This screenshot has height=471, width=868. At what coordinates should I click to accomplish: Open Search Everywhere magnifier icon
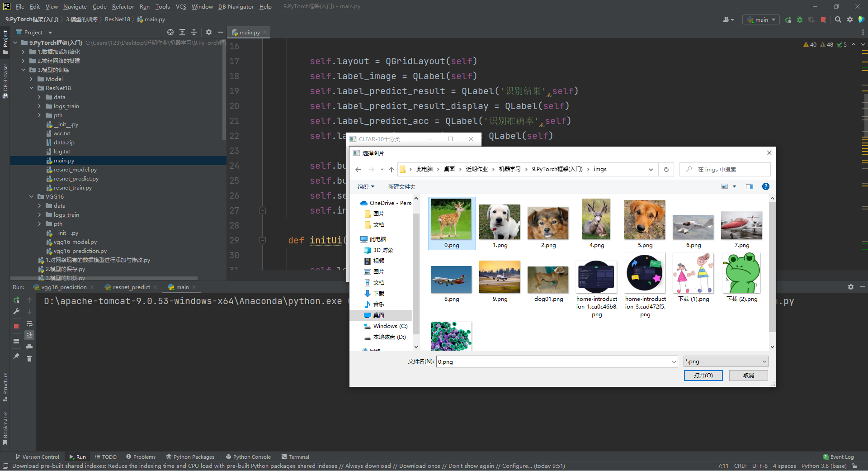coord(838,19)
